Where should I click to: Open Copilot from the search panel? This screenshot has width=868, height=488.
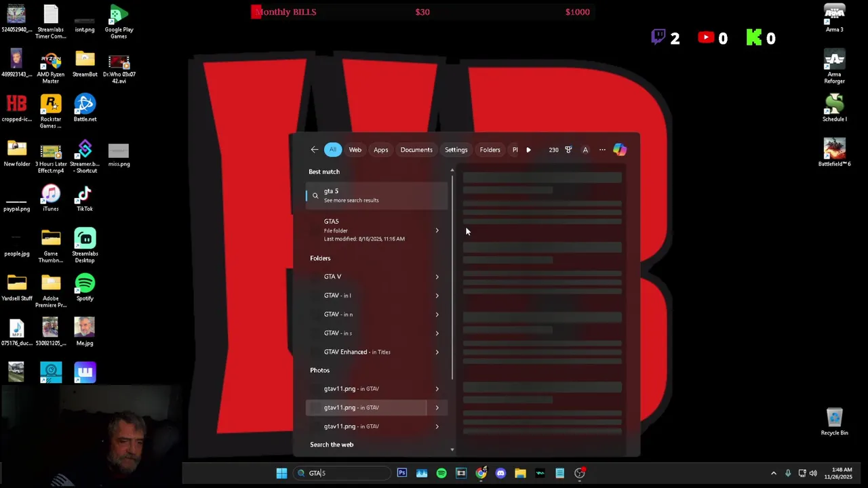coord(620,150)
